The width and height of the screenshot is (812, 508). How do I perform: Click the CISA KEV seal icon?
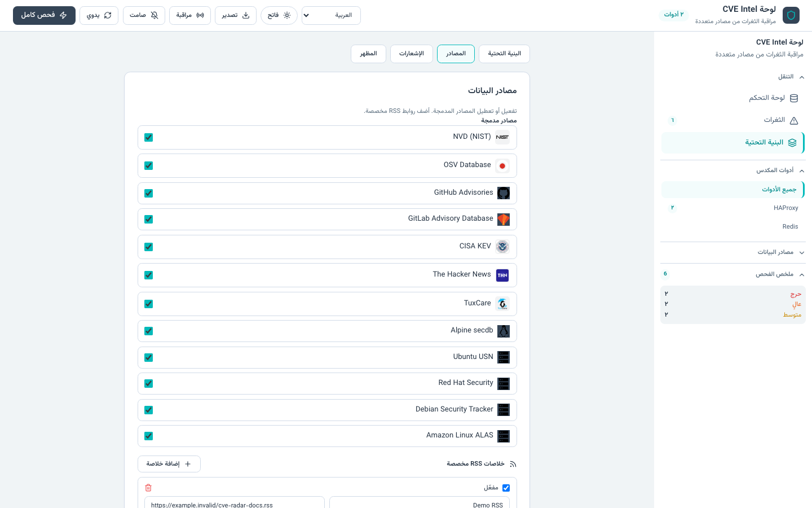[x=502, y=247]
